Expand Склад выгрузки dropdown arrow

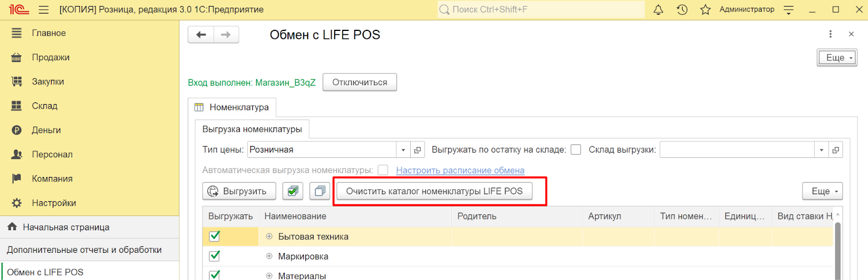click(x=821, y=150)
